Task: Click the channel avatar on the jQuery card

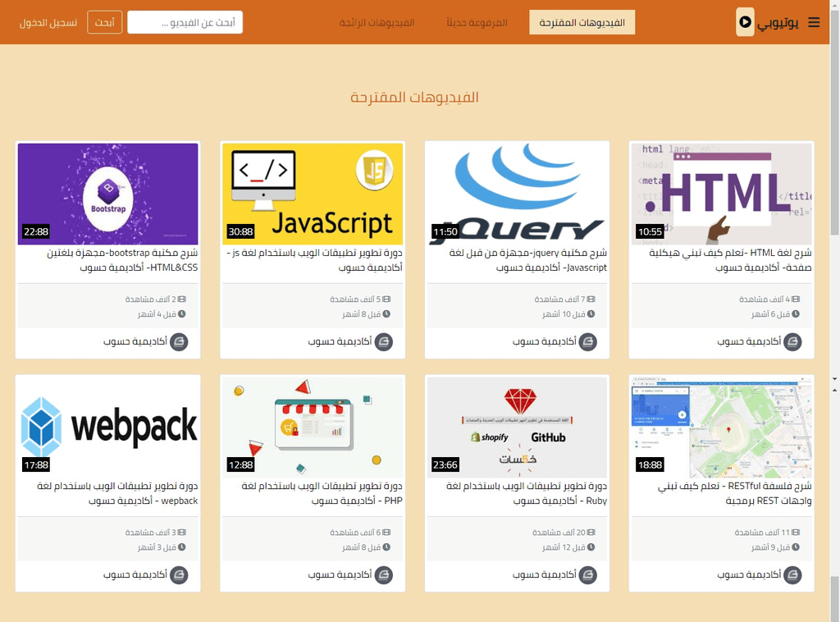Action: pos(588,342)
